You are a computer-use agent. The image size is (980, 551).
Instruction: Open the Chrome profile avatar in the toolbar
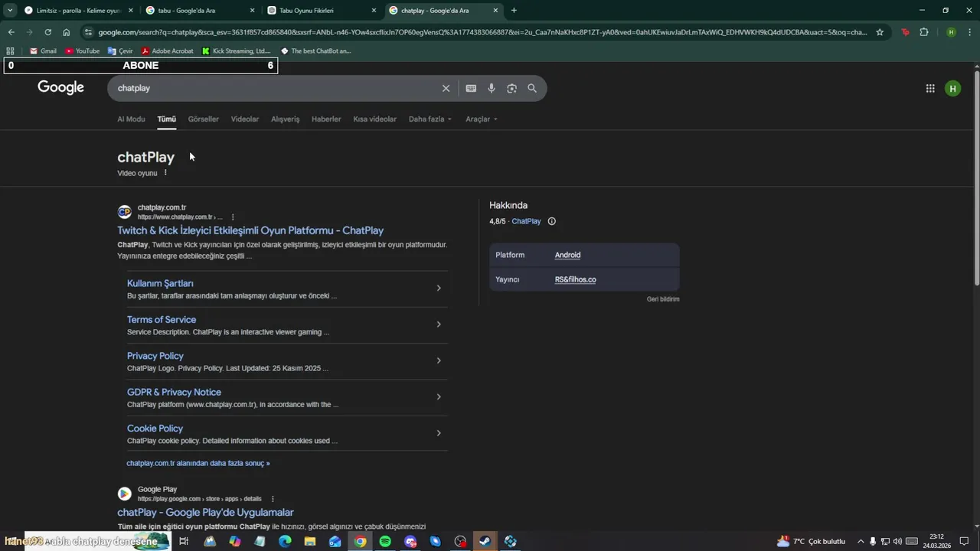951,32
